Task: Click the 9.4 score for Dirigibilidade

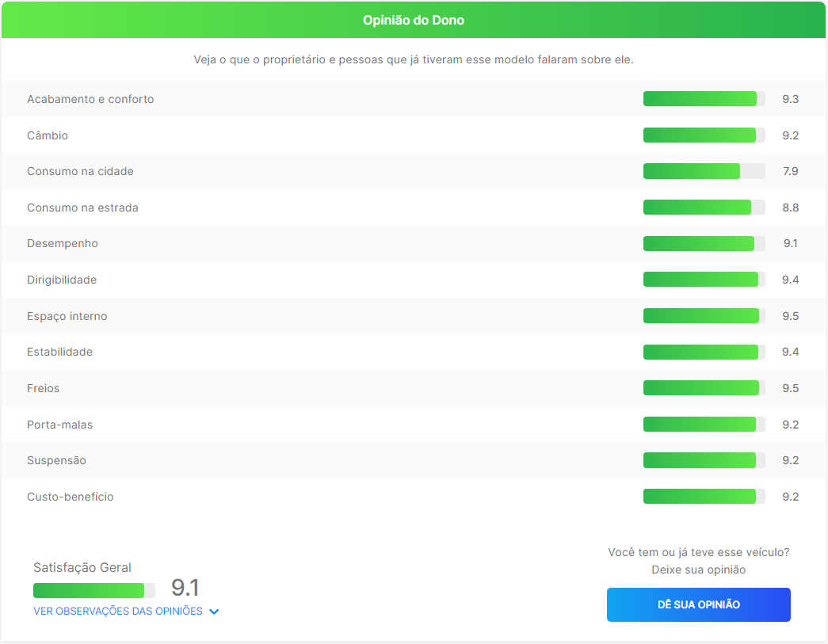Action: 791,280
